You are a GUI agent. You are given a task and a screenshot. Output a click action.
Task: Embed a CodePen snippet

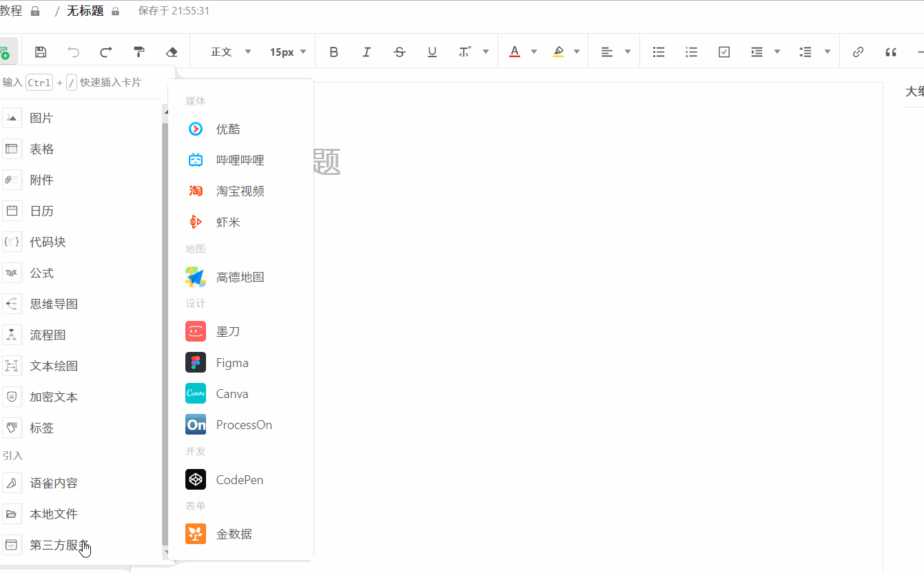coord(240,479)
